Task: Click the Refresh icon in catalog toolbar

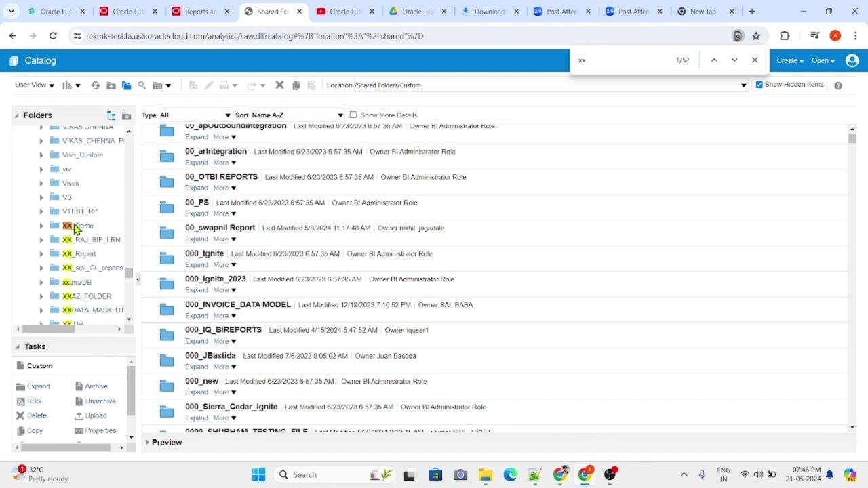Action: tap(95, 85)
